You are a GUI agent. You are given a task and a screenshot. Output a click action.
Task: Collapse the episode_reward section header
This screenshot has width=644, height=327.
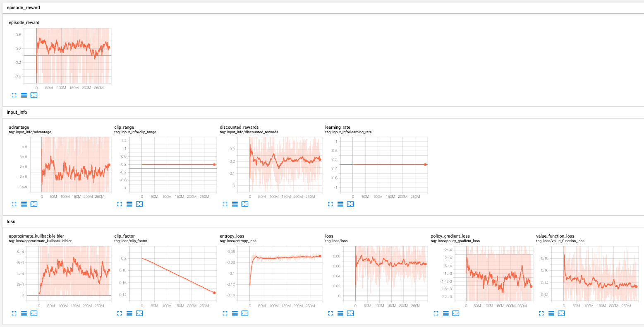point(323,8)
